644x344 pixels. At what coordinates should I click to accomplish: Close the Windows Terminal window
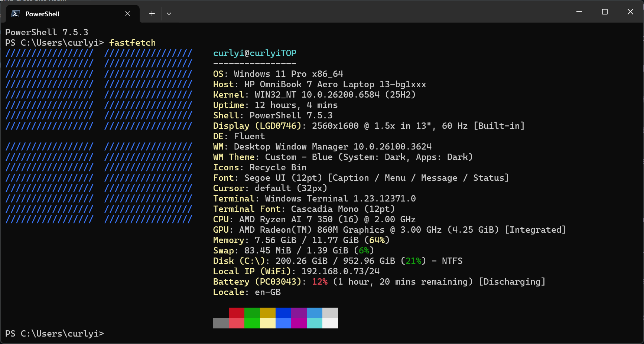(630, 12)
